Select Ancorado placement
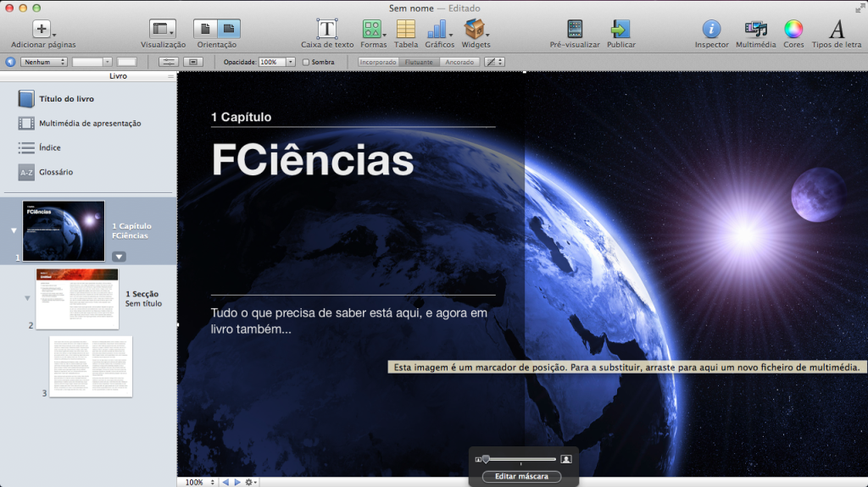868x487 pixels. (459, 62)
